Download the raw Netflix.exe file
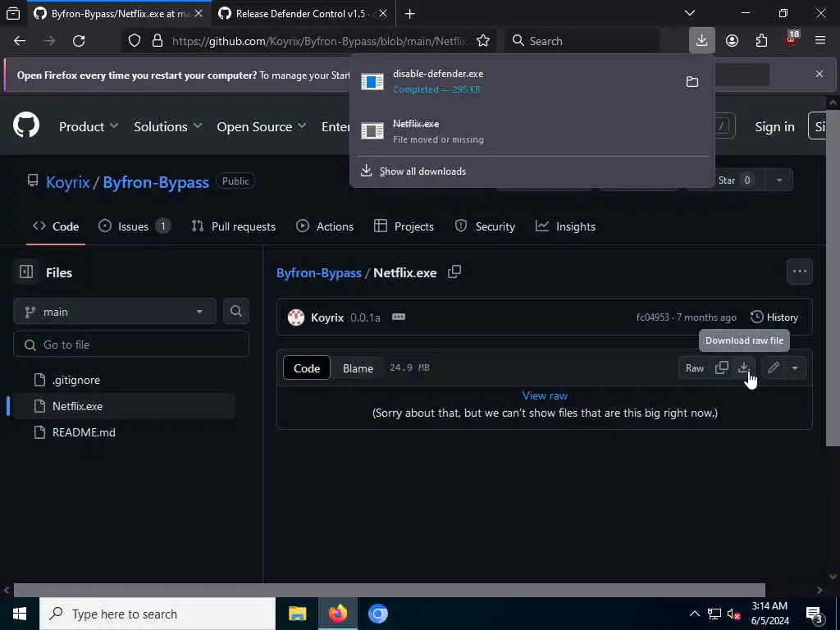The width and height of the screenshot is (840, 630). 743,367
